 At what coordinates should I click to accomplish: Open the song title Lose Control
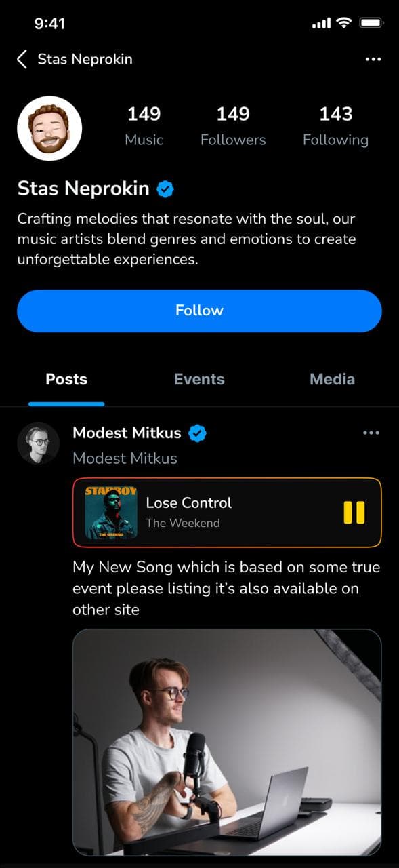click(x=189, y=503)
